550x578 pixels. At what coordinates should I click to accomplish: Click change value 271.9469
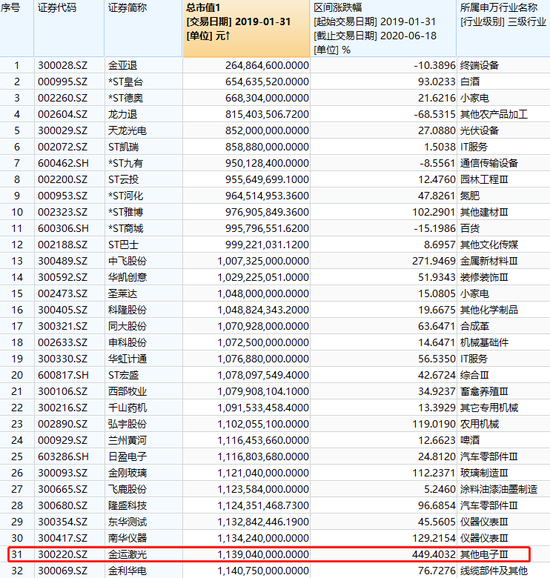pos(434,261)
